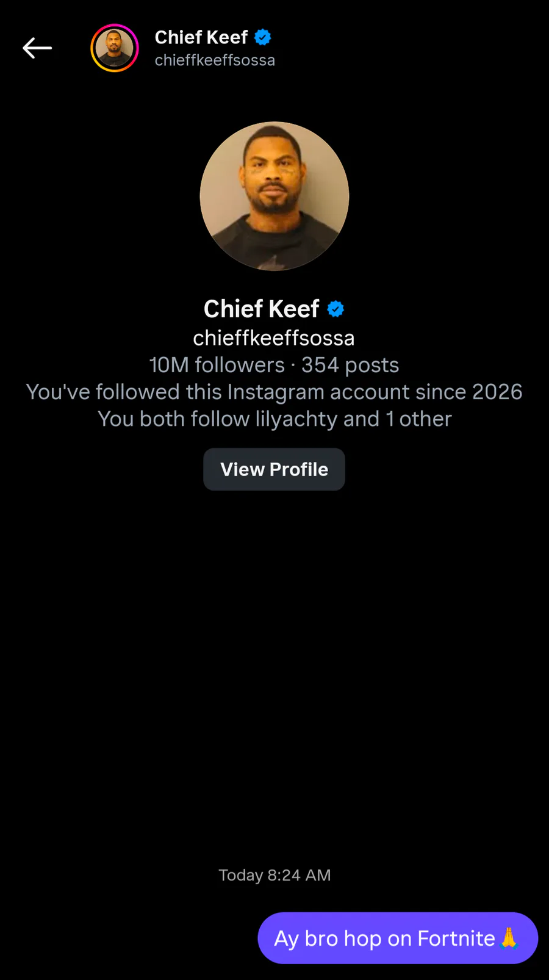Tap the praying hands emoji in the message
Viewport: 549px width, 980px height.
tap(509, 938)
